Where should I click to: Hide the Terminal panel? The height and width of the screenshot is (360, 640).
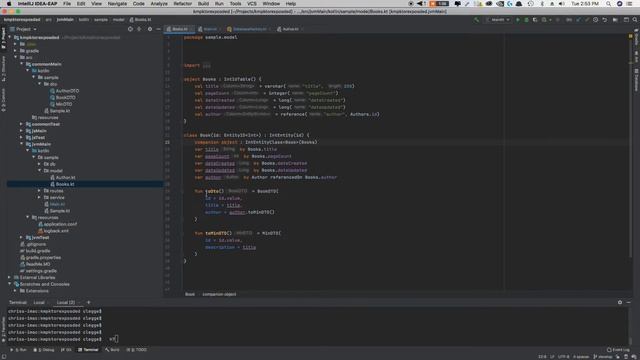(x=629, y=302)
